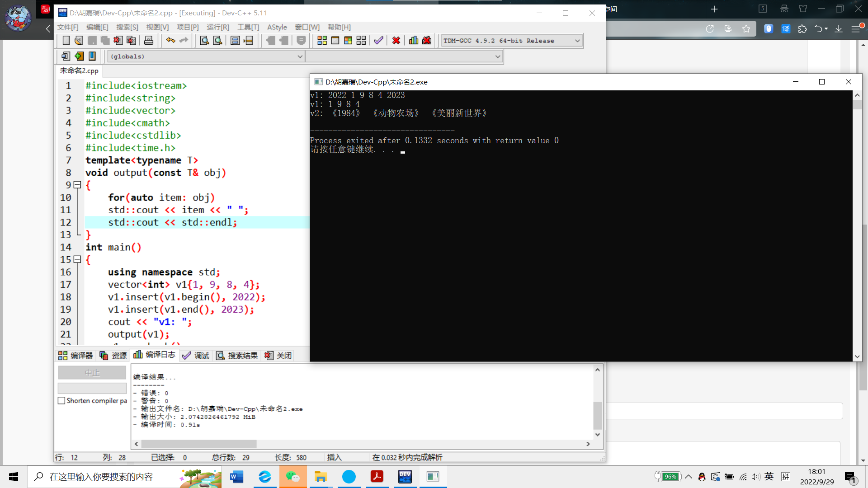This screenshot has width=868, height=488.
Task: Collapse the code fold at line 9
Action: (x=77, y=185)
